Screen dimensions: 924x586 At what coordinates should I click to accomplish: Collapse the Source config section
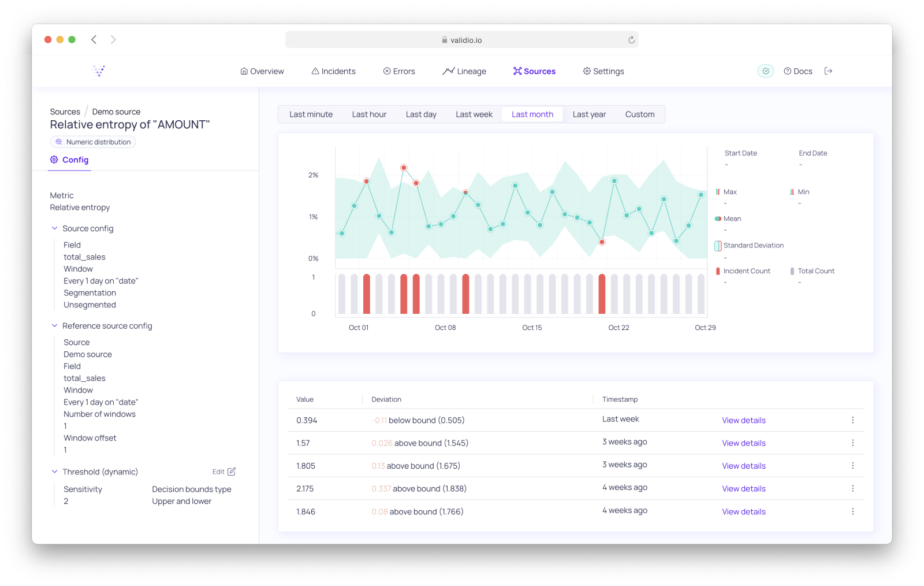pyautogui.click(x=55, y=228)
